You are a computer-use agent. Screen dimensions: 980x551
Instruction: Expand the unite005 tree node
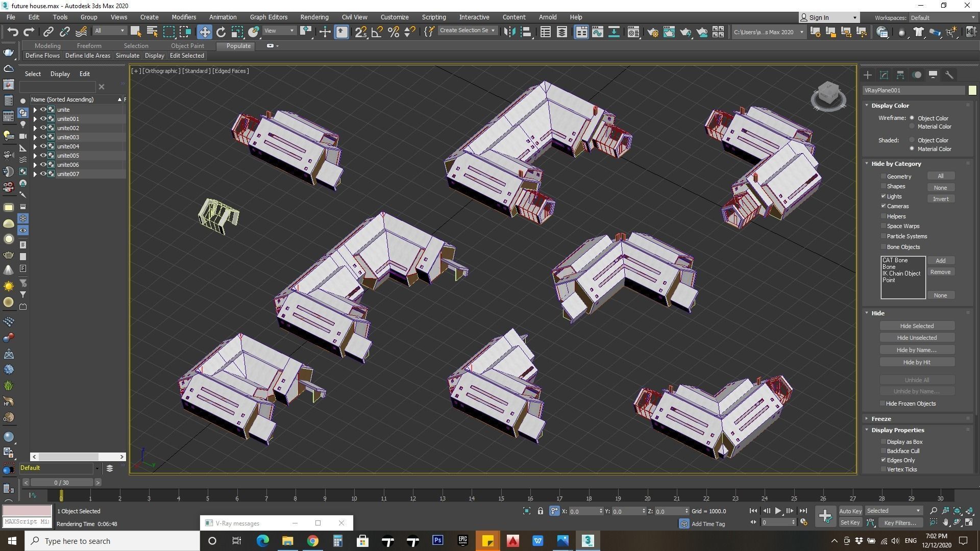coord(35,156)
